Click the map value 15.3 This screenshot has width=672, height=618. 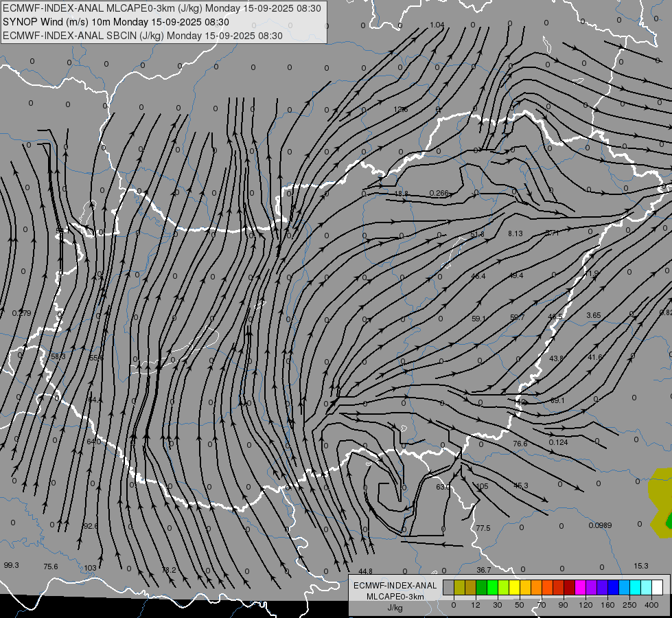(x=640, y=566)
